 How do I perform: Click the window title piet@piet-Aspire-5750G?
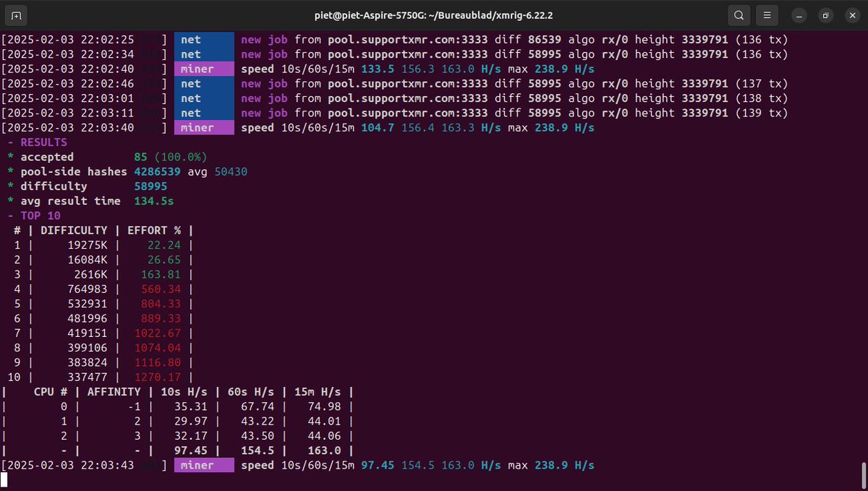tap(433, 15)
